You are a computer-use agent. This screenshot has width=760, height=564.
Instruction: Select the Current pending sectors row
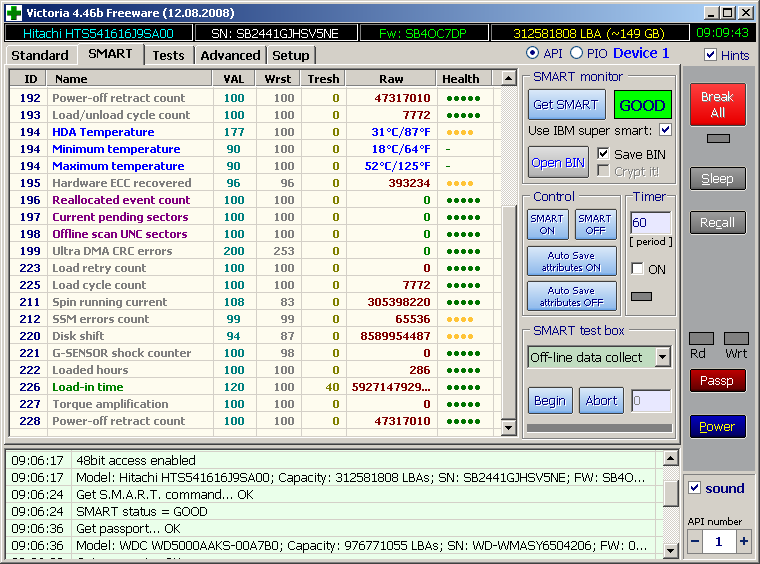tap(255, 217)
